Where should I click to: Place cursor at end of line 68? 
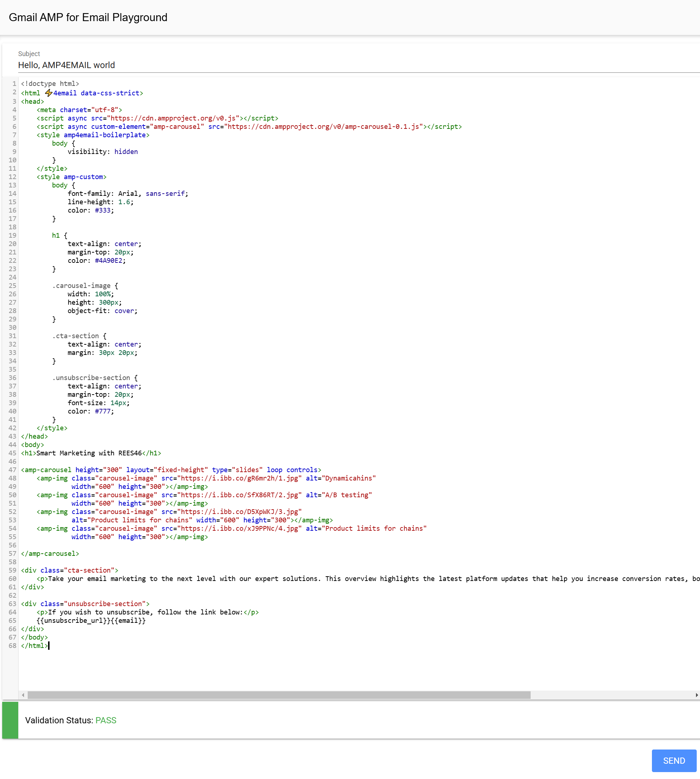click(48, 645)
